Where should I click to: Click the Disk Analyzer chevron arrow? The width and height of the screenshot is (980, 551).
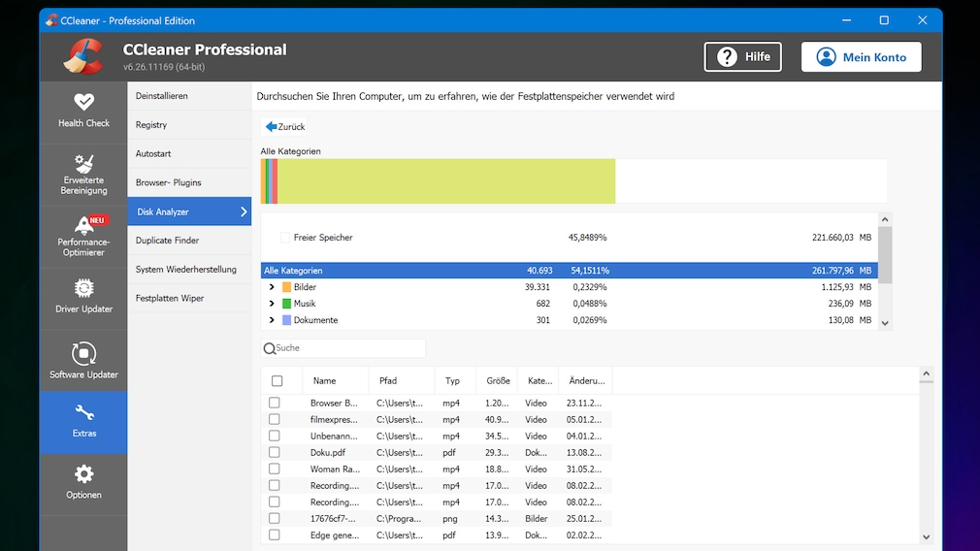pyautogui.click(x=244, y=211)
